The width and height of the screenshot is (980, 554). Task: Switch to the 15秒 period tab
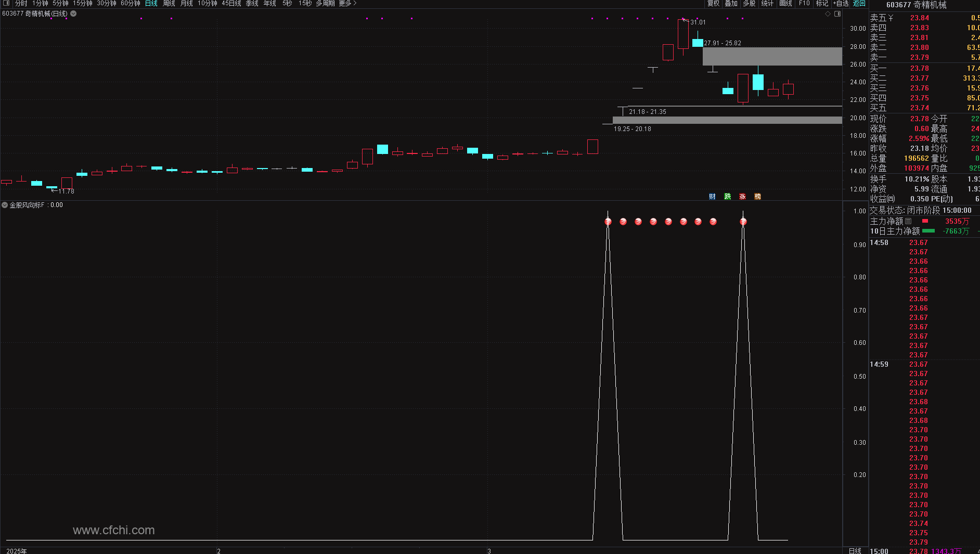tap(305, 3)
